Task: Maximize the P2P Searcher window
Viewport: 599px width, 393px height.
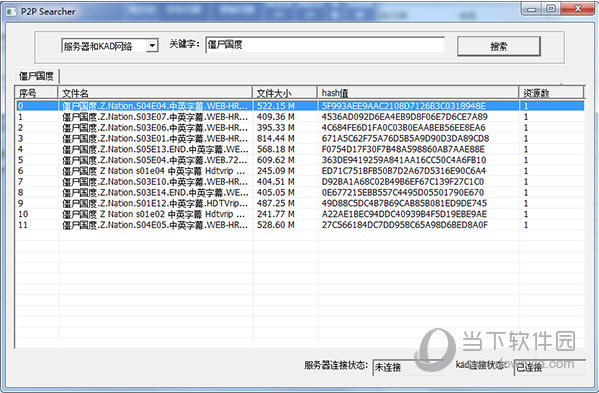Action: 550,8
